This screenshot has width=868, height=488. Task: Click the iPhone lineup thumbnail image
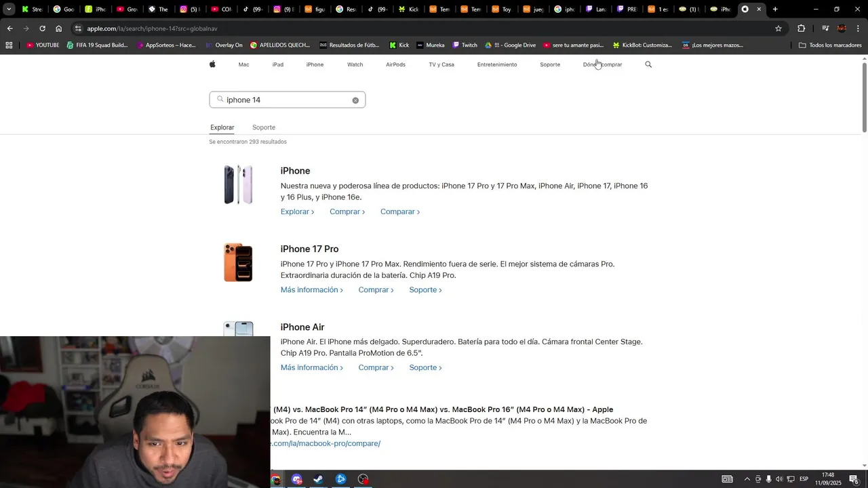coord(238,184)
